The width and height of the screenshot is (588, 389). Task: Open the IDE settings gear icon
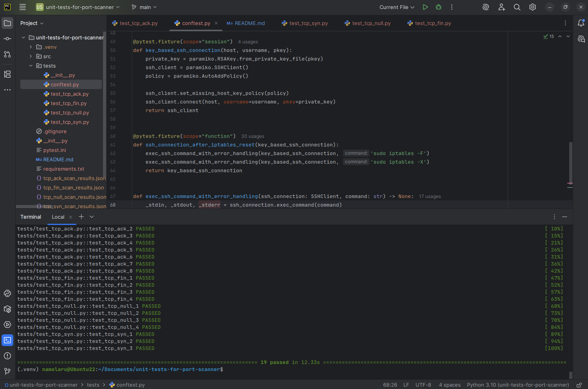(x=533, y=7)
